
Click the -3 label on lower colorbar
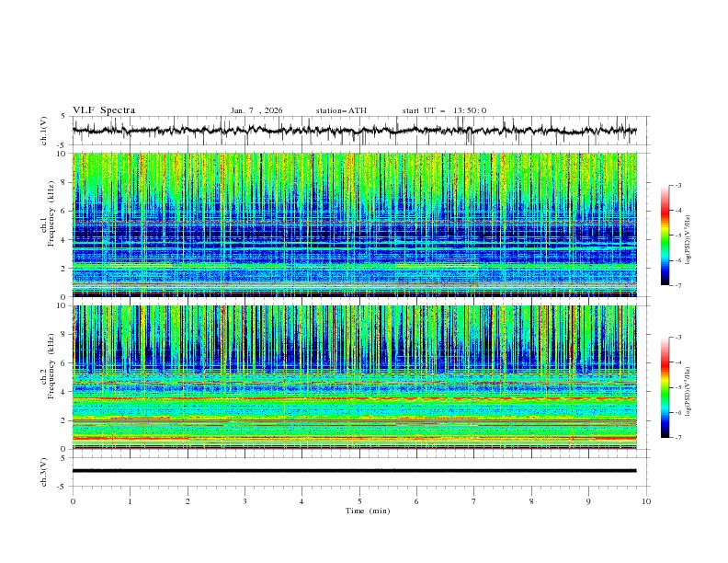[x=677, y=339]
